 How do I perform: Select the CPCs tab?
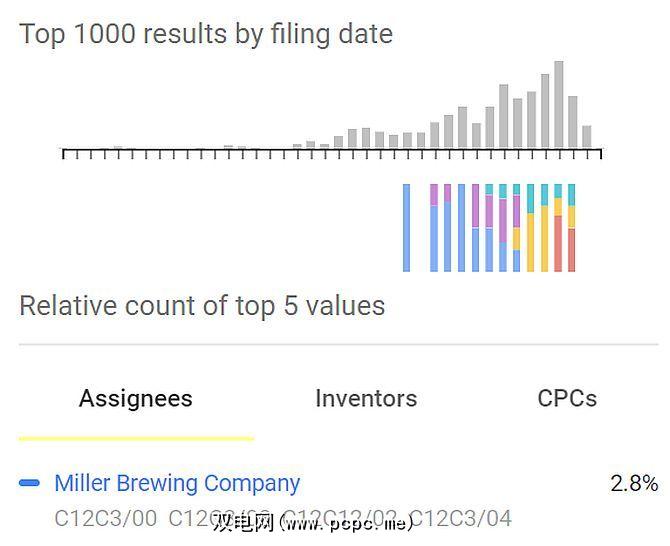click(x=567, y=399)
